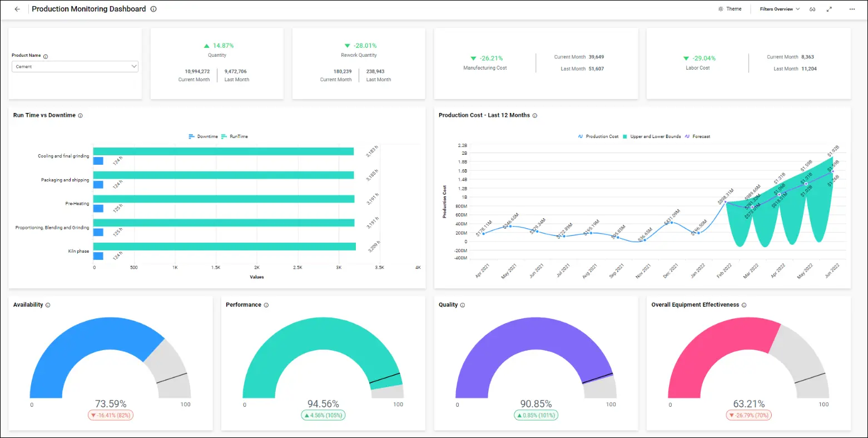Click the 0.85% (101%) Quality badge
Image resolution: width=868 pixels, height=438 pixels.
[536, 415]
